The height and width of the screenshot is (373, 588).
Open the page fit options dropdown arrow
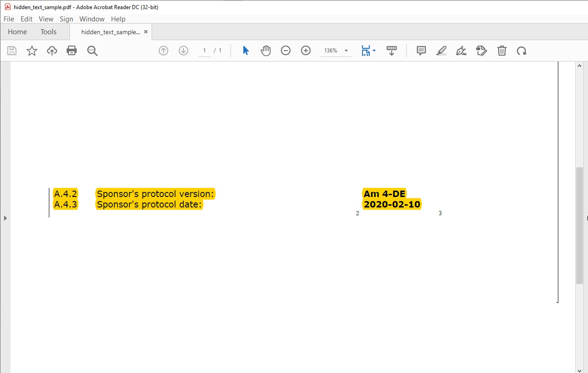(373, 50)
